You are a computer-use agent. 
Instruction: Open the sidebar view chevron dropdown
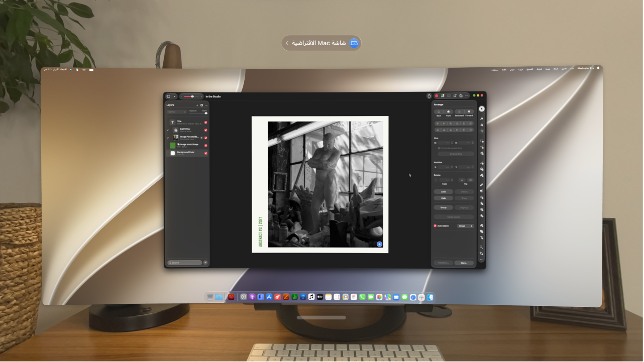click(174, 96)
